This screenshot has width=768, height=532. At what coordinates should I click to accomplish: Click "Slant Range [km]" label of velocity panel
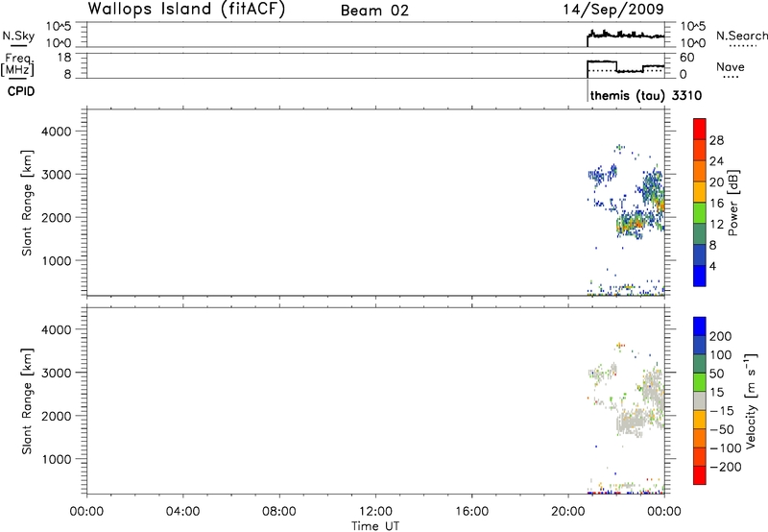click(x=27, y=401)
